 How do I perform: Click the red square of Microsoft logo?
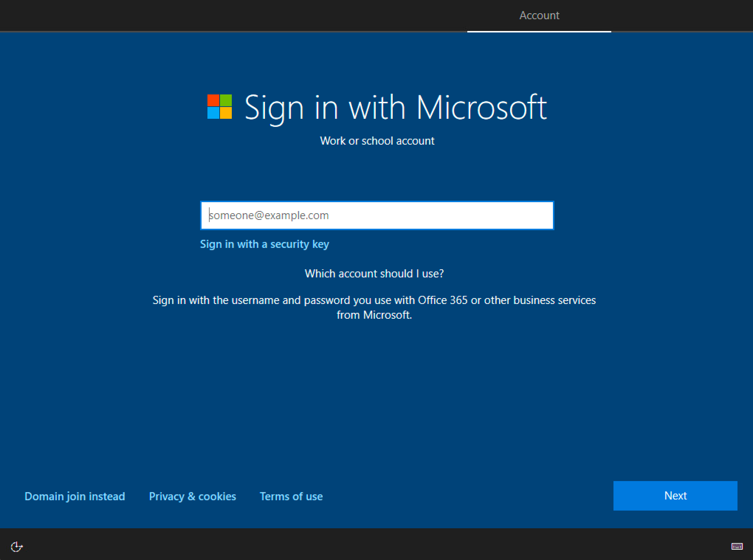tap(213, 100)
